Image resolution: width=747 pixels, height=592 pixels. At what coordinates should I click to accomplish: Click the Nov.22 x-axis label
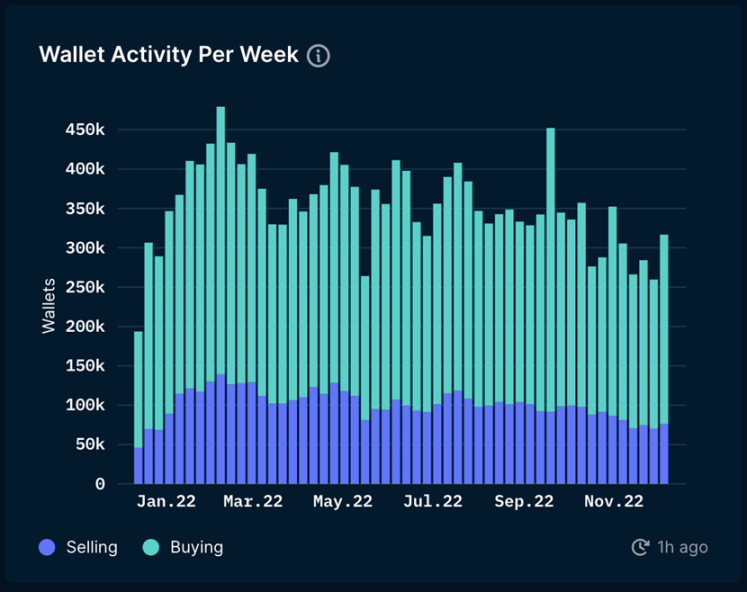pyautogui.click(x=613, y=502)
